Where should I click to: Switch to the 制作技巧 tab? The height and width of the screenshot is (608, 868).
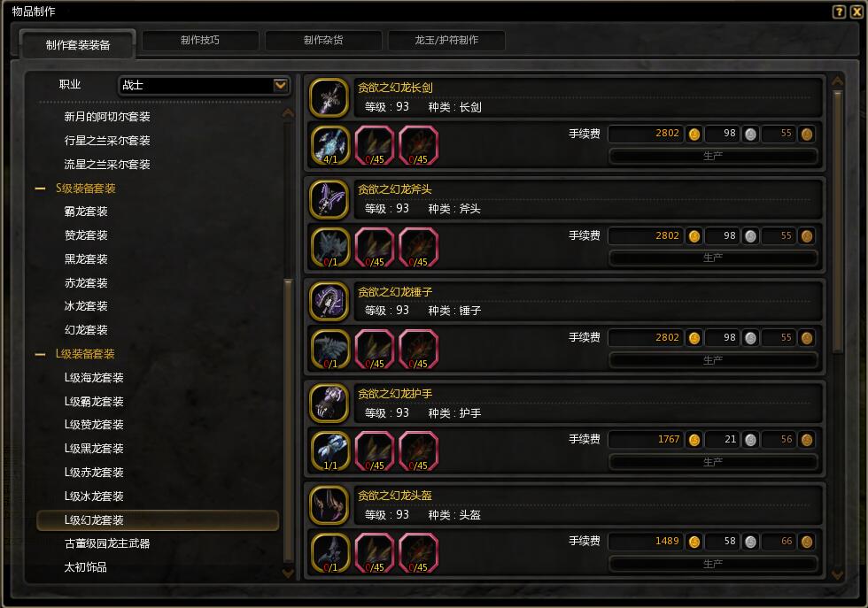click(x=200, y=41)
